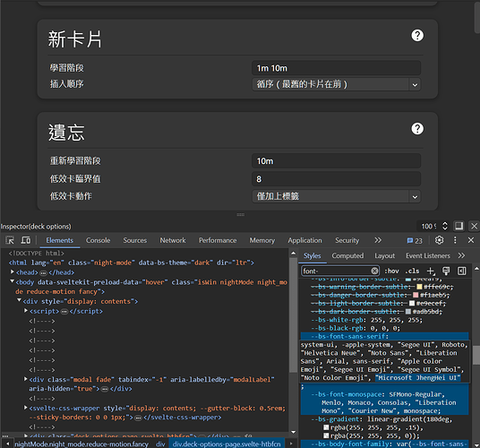Toggle the :hov element state panel
The width and height of the screenshot is (480, 448).
pyautogui.click(x=391, y=271)
